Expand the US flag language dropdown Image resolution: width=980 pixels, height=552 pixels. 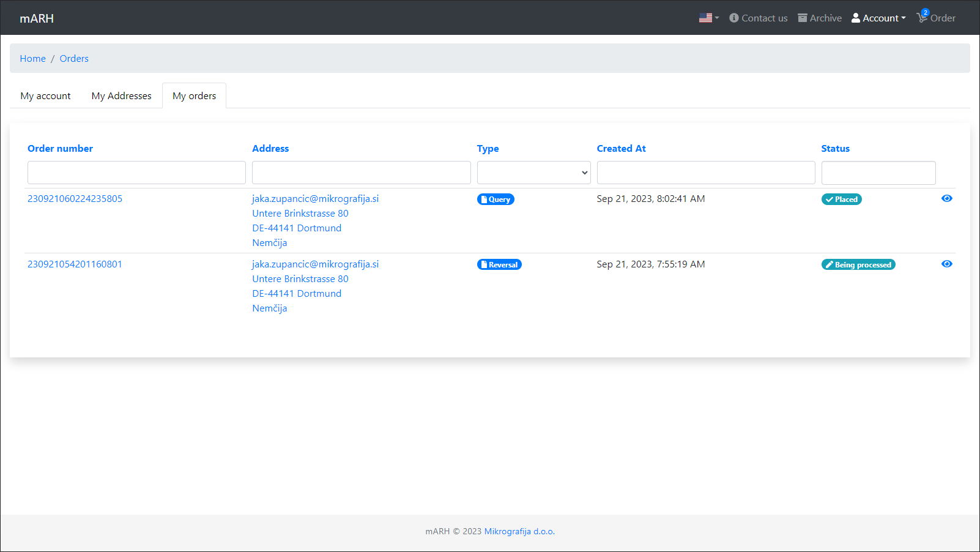click(708, 18)
